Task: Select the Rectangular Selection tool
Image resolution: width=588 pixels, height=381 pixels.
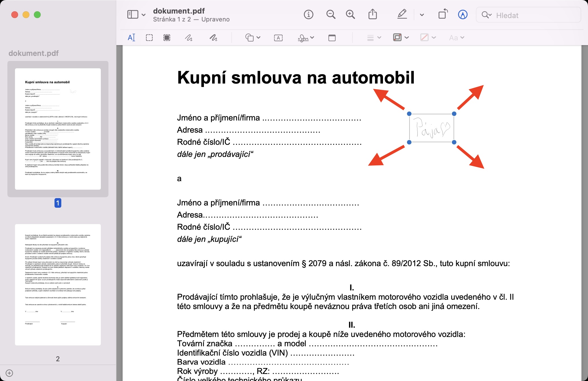Action: point(149,38)
